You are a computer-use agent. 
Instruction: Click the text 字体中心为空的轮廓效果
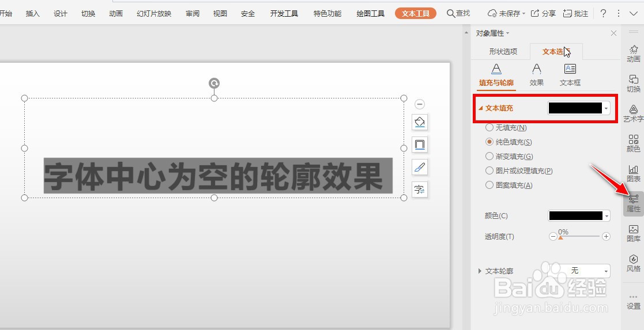(213, 176)
